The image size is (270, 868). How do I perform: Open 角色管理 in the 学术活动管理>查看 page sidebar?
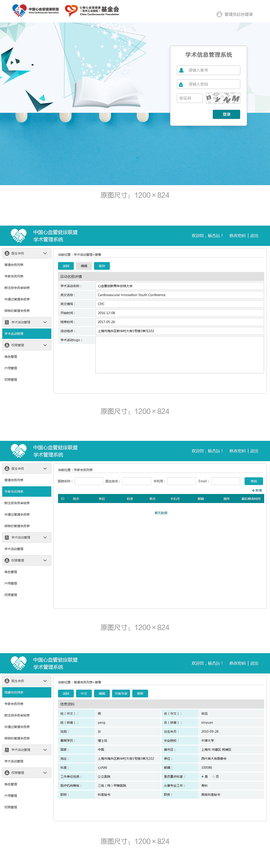pyautogui.click(x=10, y=356)
